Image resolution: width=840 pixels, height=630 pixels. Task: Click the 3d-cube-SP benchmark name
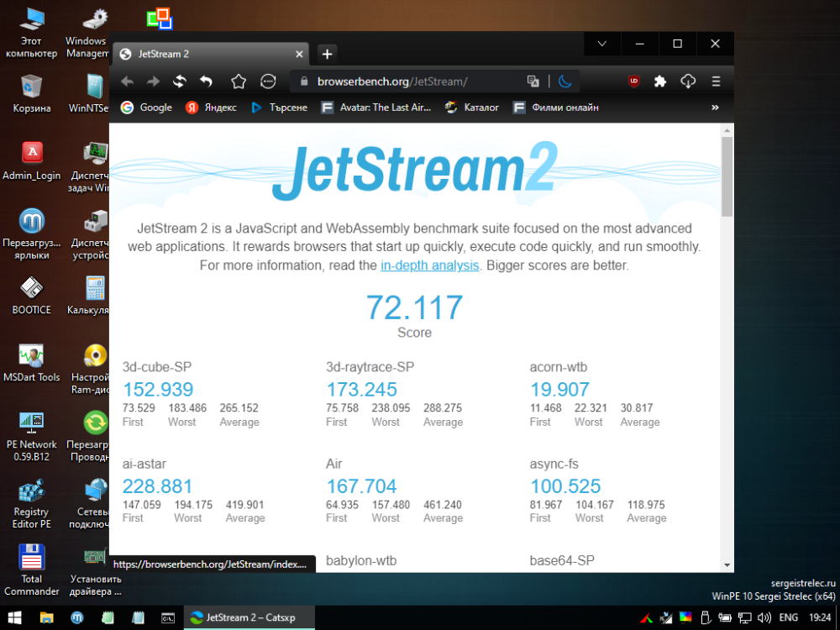point(157,367)
